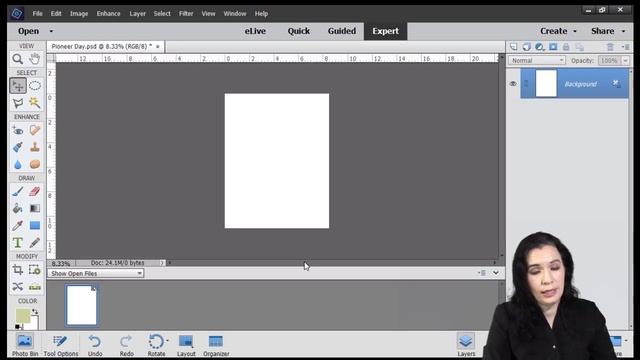Open the Enhance menu
This screenshot has width=640, height=360.
108,13
